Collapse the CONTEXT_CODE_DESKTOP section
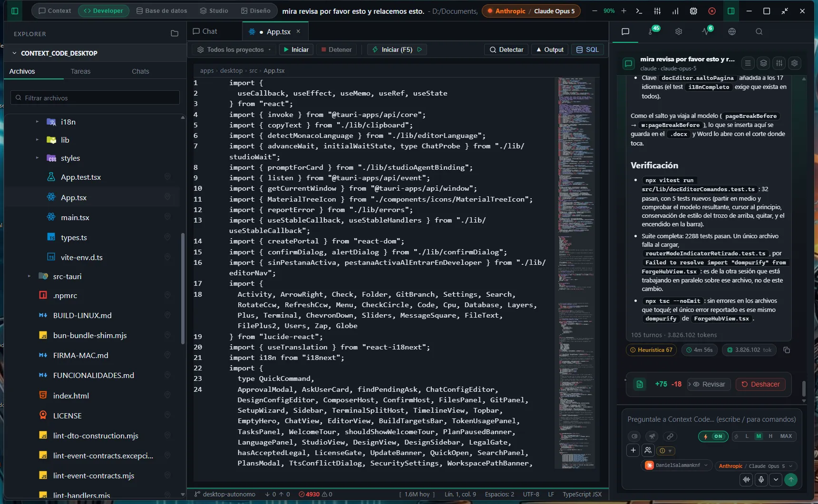 point(14,53)
